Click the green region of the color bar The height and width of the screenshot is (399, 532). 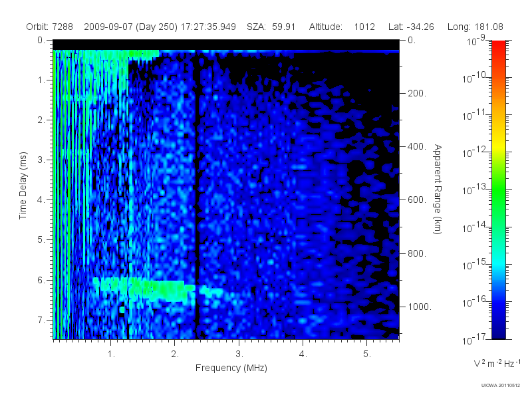[x=498, y=194]
